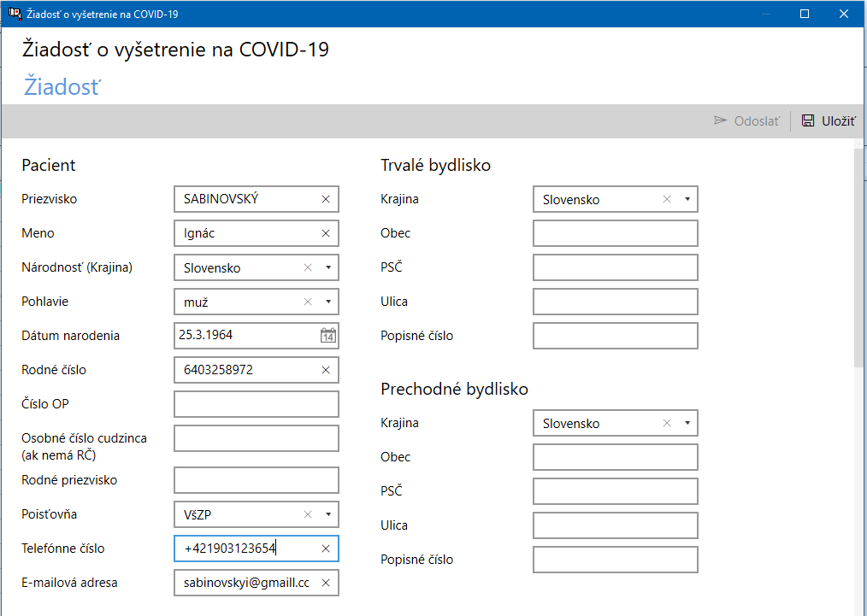867x616 pixels.
Task: Clear the Rodné číslo field with X
Action: pos(326,370)
